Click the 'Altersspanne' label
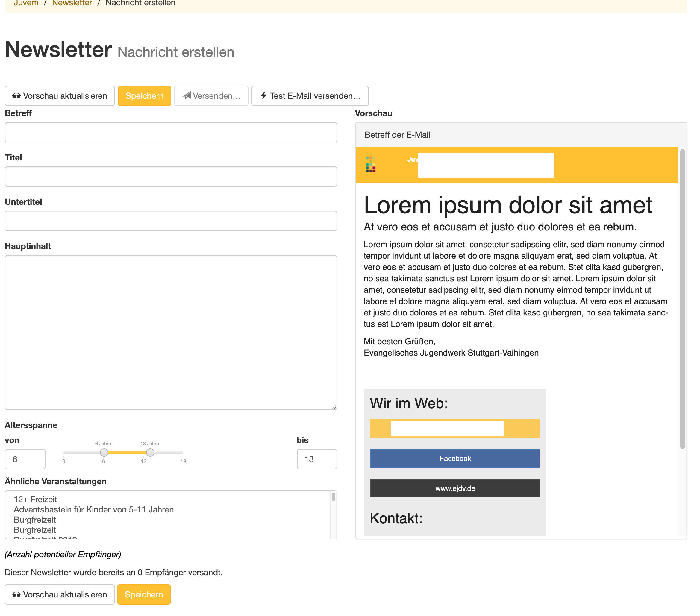700x616 pixels. pos(31,425)
